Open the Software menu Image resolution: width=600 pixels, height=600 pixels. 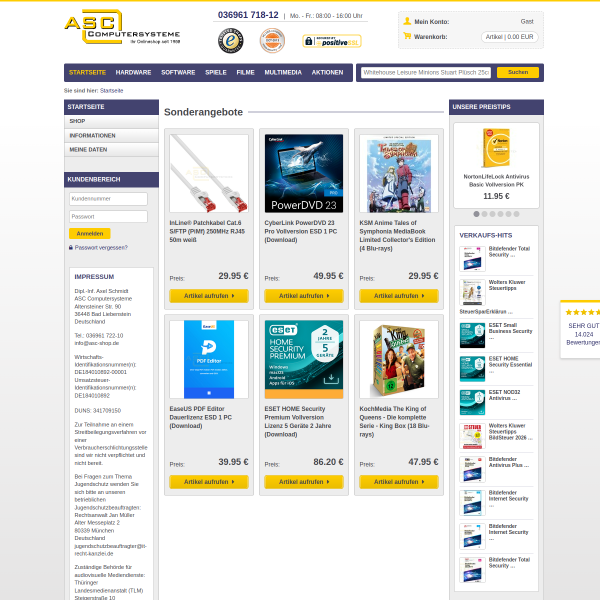pyautogui.click(x=178, y=72)
